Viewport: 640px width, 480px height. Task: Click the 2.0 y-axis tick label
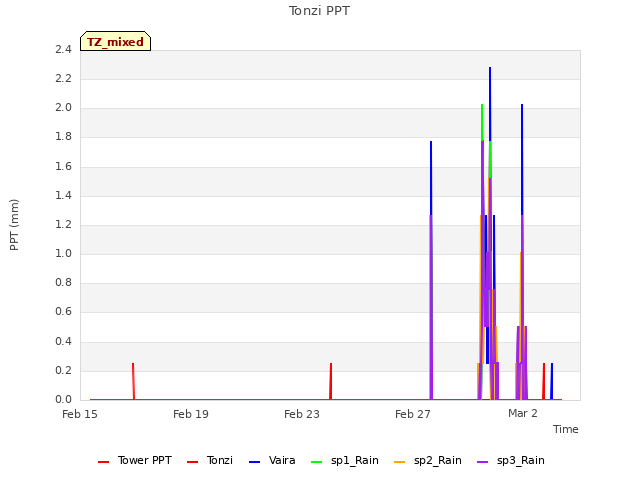pyautogui.click(x=63, y=108)
